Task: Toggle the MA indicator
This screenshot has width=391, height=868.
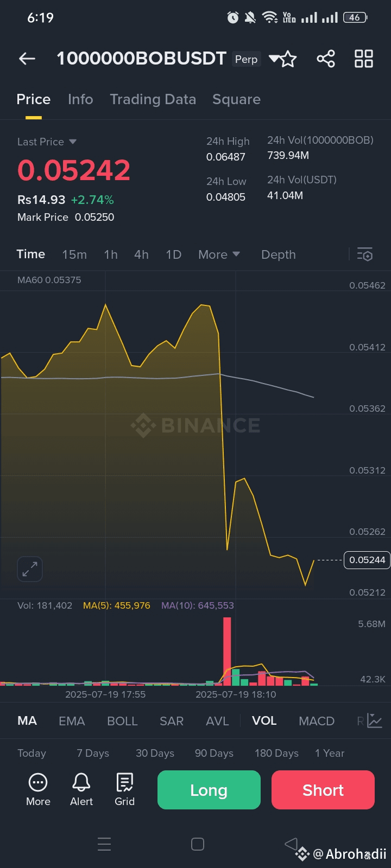Action: coord(27,721)
